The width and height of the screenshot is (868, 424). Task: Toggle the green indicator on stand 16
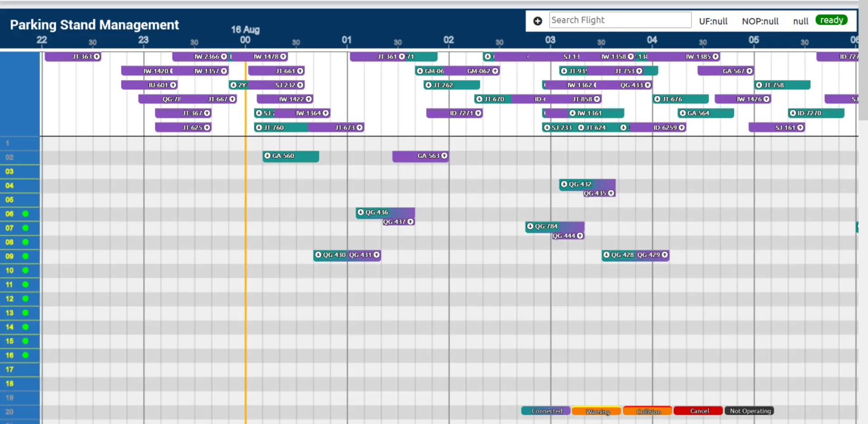pyautogui.click(x=25, y=355)
